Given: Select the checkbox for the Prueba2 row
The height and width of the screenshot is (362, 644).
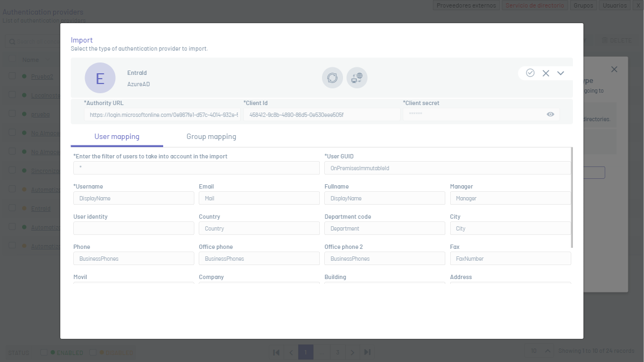Looking at the screenshot, I should (12, 76).
